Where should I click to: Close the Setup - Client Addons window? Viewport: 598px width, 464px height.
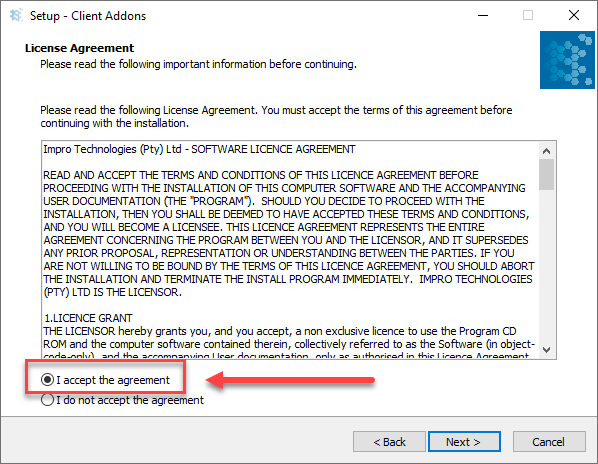574,16
